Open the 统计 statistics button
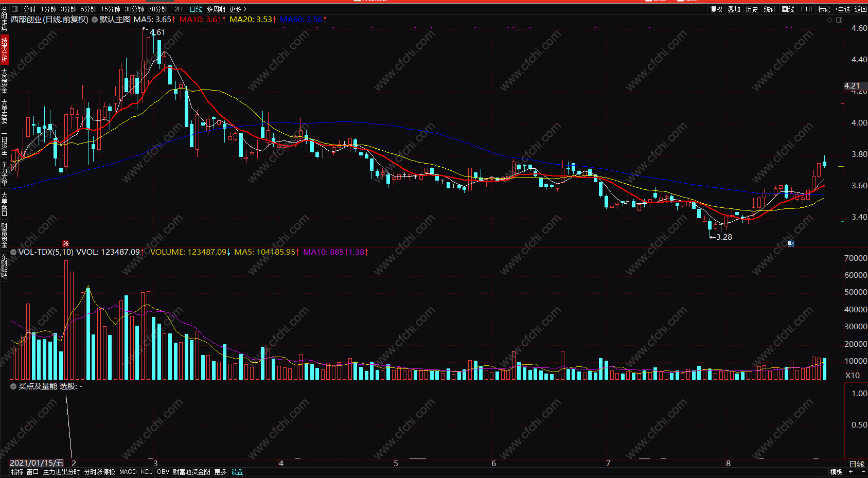 coord(770,9)
